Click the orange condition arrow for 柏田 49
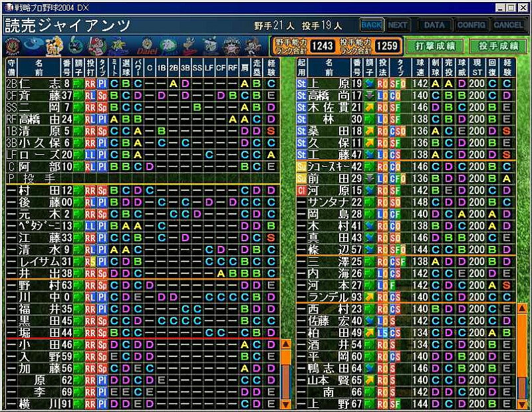 (370, 333)
